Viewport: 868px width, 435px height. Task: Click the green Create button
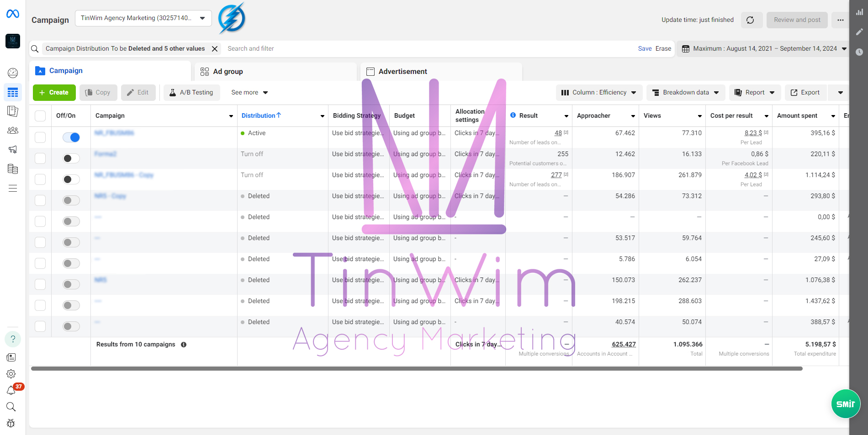pos(54,93)
